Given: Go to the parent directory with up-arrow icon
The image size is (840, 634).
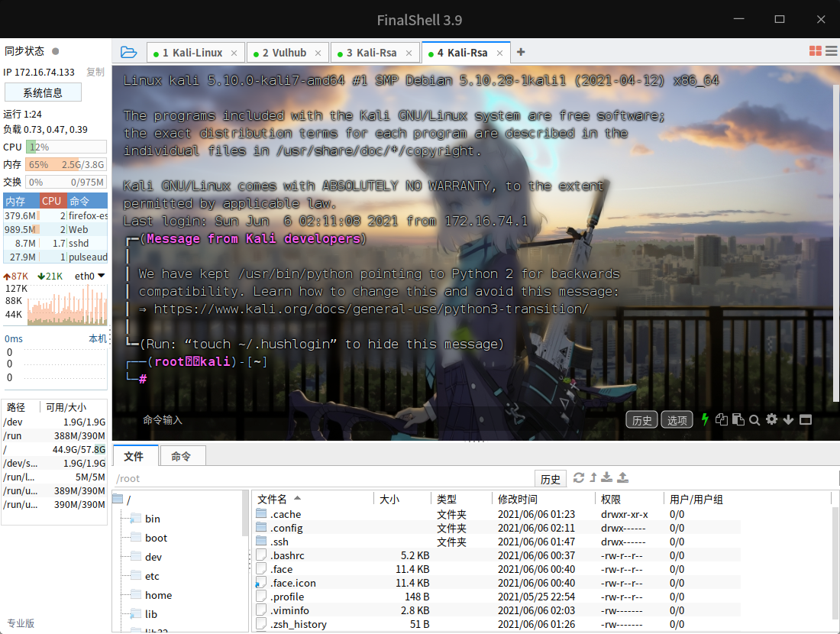Looking at the screenshot, I should [x=593, y=477].
